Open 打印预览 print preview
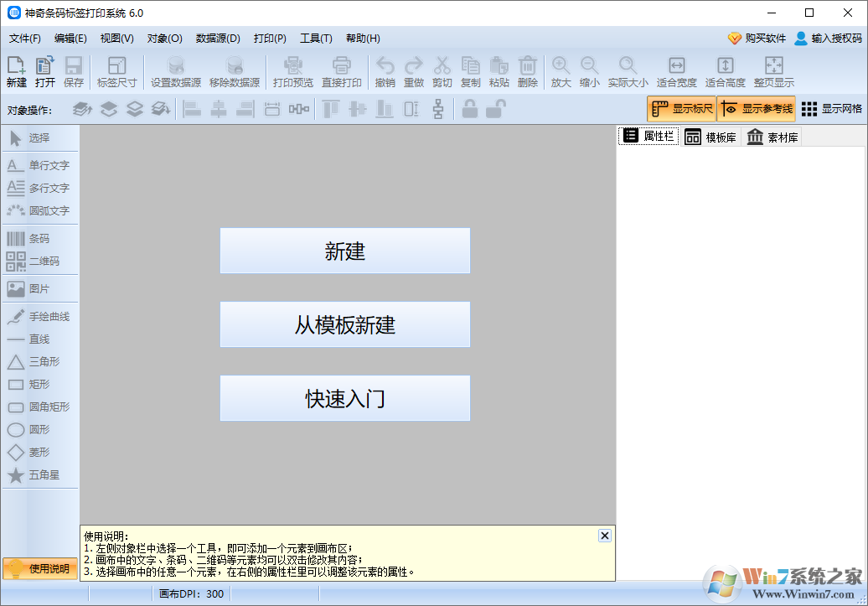868x606 pixels. (292, 71)
